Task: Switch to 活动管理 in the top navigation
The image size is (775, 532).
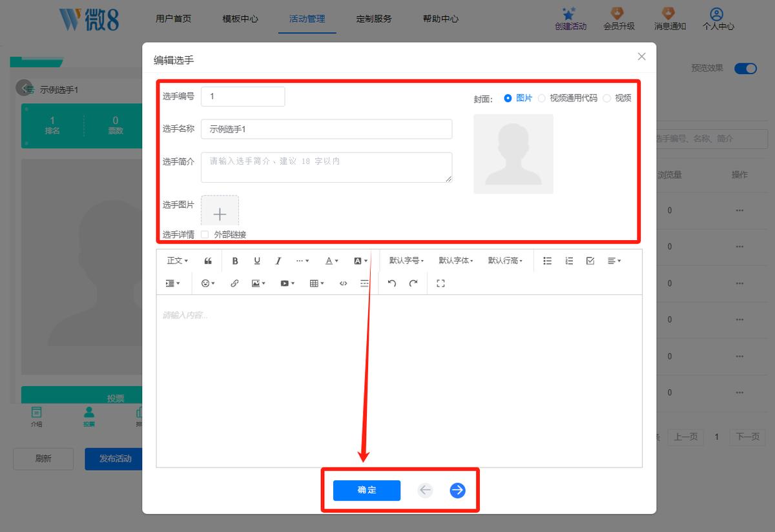Action: [307, 19]
